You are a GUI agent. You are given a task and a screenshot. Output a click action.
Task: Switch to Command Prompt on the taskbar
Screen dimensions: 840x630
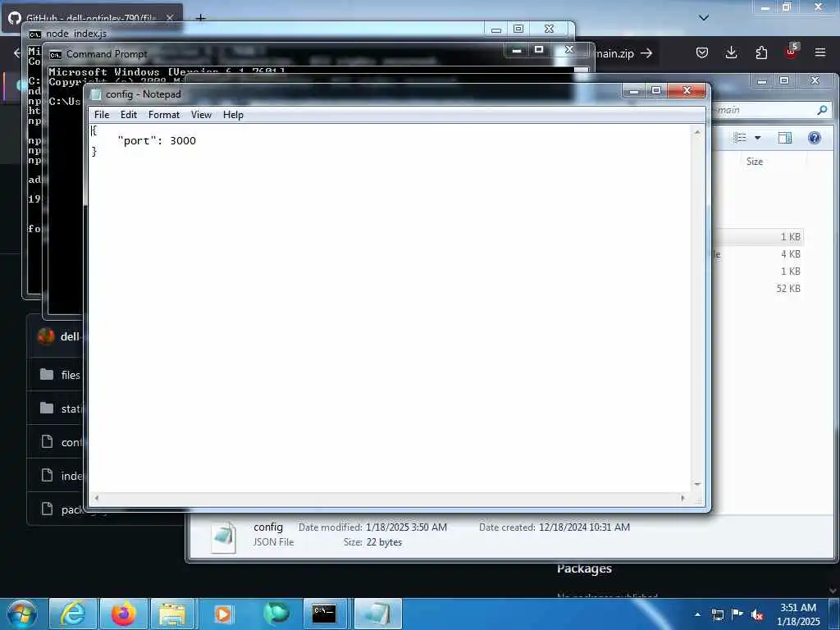325,614
